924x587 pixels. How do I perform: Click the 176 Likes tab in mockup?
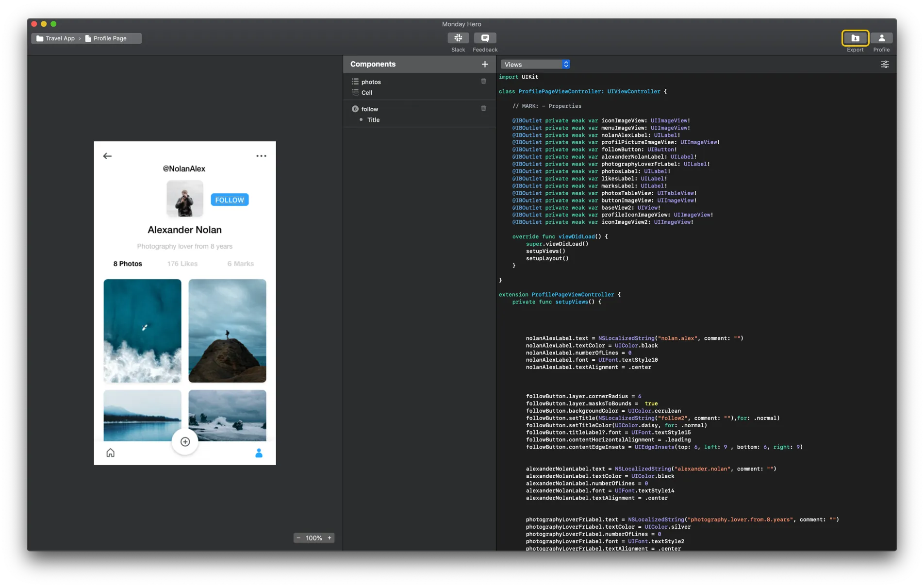[182, 264]
